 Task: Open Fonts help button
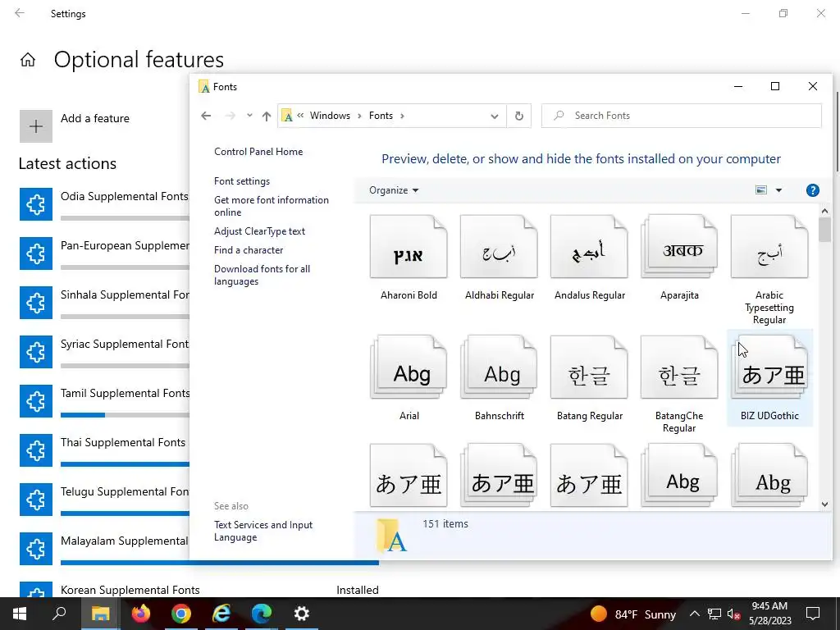click(812, 190)
